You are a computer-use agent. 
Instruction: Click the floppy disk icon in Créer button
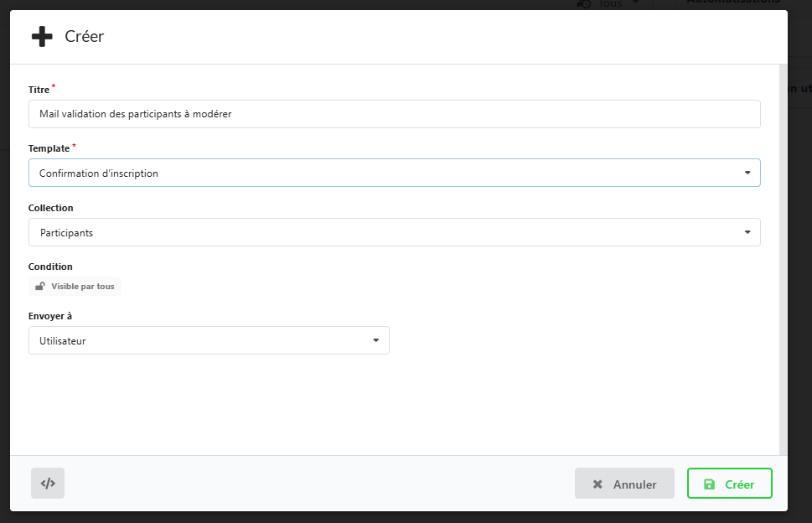pos(709,484)
